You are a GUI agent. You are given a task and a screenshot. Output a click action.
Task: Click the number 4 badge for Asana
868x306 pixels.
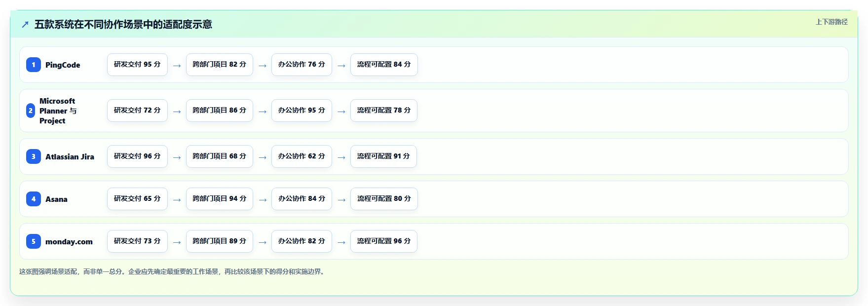click(34, 199)
